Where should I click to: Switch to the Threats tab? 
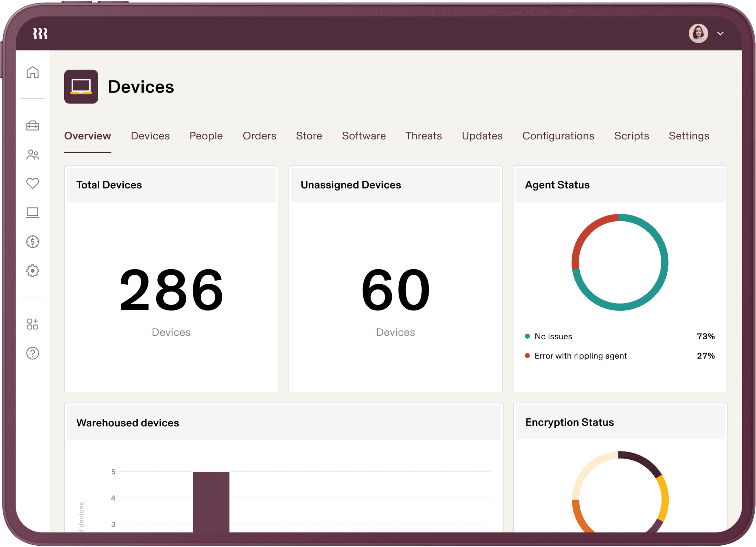[424, 136]
